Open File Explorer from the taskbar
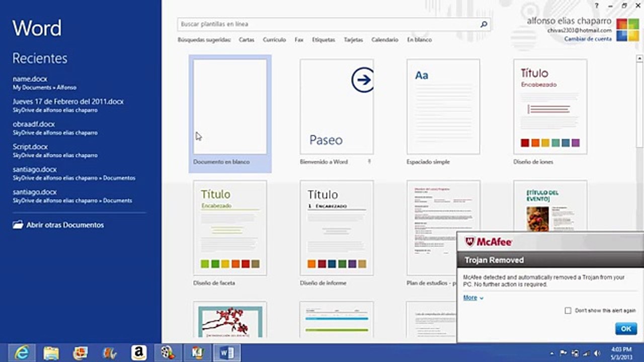This screenshot has height=362, width=644. click(x=51, y=353)
